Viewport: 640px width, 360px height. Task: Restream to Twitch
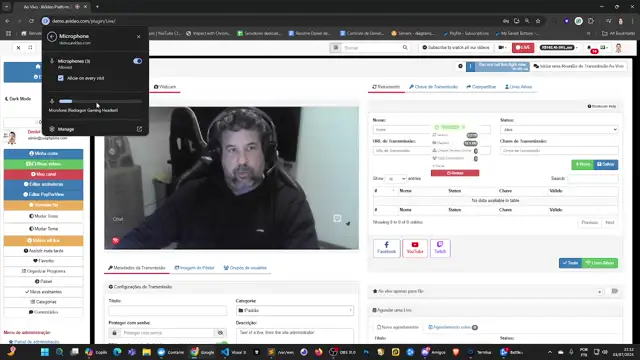440,248
